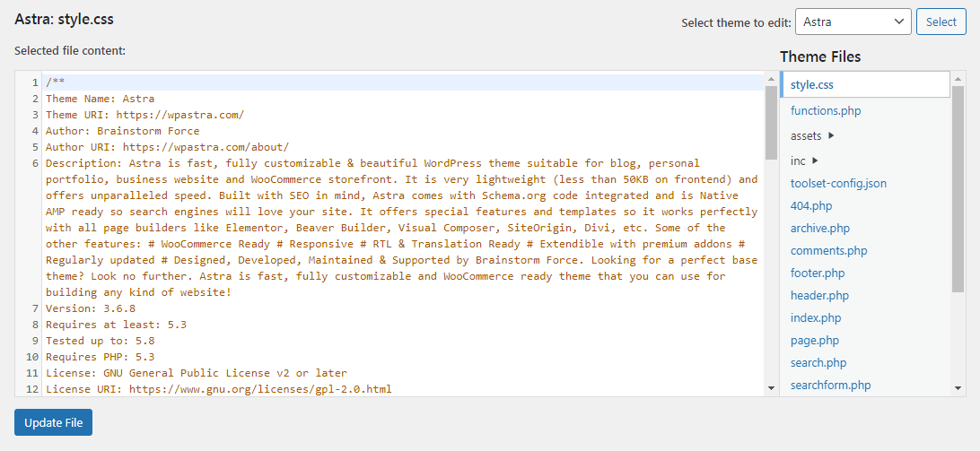Image resolution: width=980 pixels, height=451 pixels.
Task: Click line number 6 in the gutter
Action: (x=36, y=164)
